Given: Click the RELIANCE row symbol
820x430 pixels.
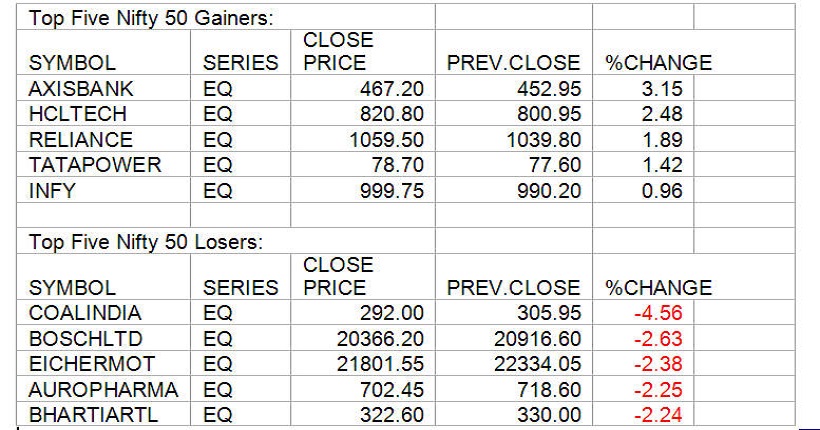Looking at the screenshot, I should pos(80,139).
